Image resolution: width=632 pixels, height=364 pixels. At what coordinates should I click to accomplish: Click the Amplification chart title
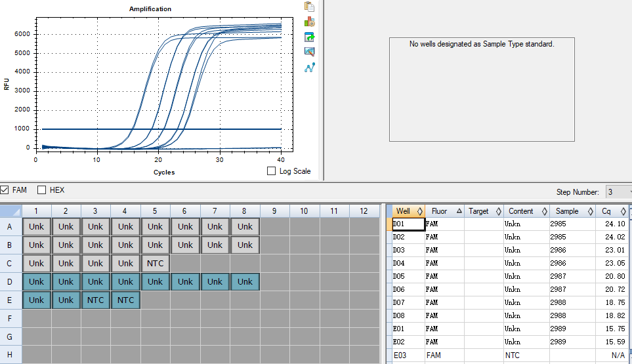150,9
